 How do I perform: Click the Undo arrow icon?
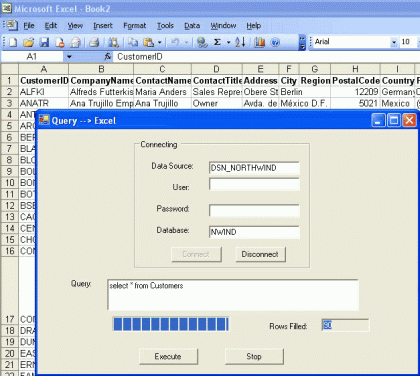point(176,42)
